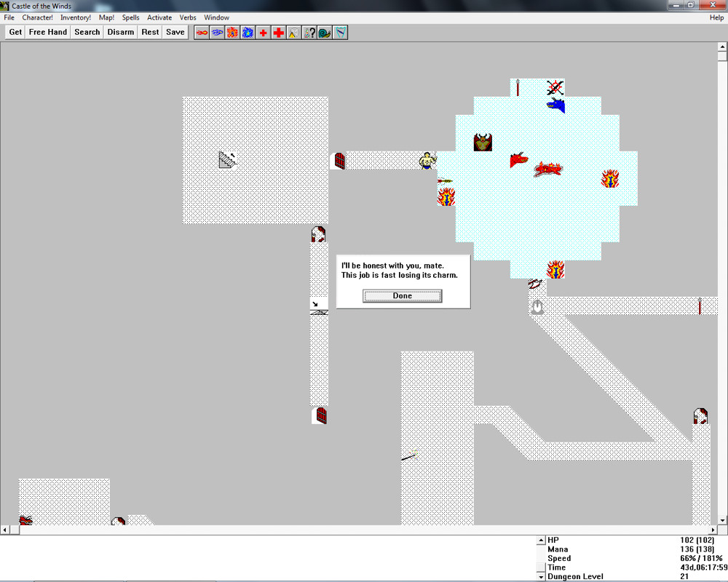Click the HP value 102 (102)
728x582 pixels.
697,541
